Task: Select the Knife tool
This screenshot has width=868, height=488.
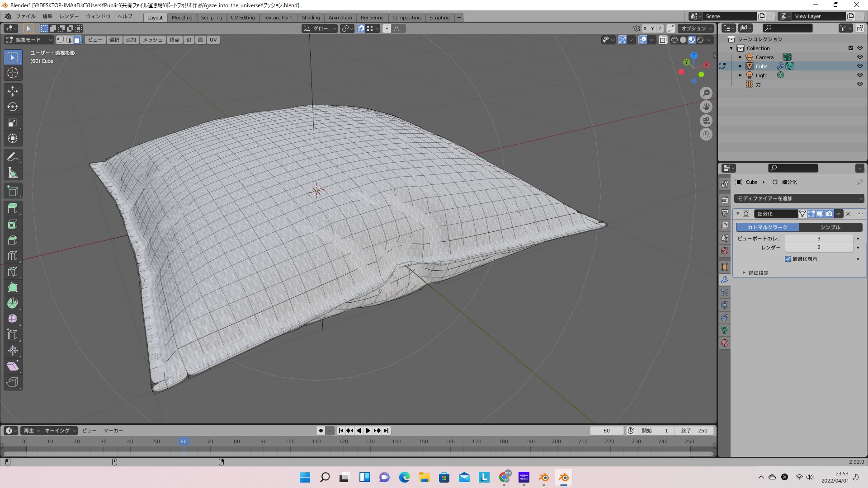Action: [x=13, y=272]
